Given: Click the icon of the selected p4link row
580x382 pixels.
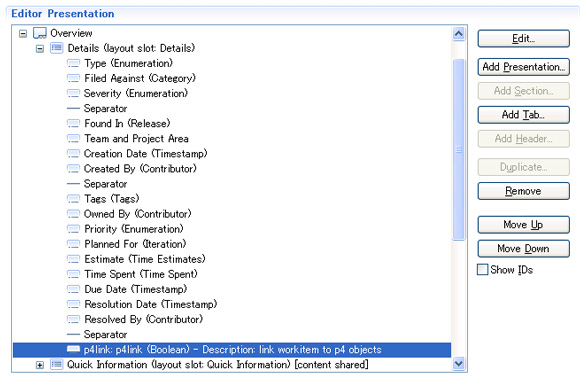Looking at the screenshot, I should (x=73, y=349).
